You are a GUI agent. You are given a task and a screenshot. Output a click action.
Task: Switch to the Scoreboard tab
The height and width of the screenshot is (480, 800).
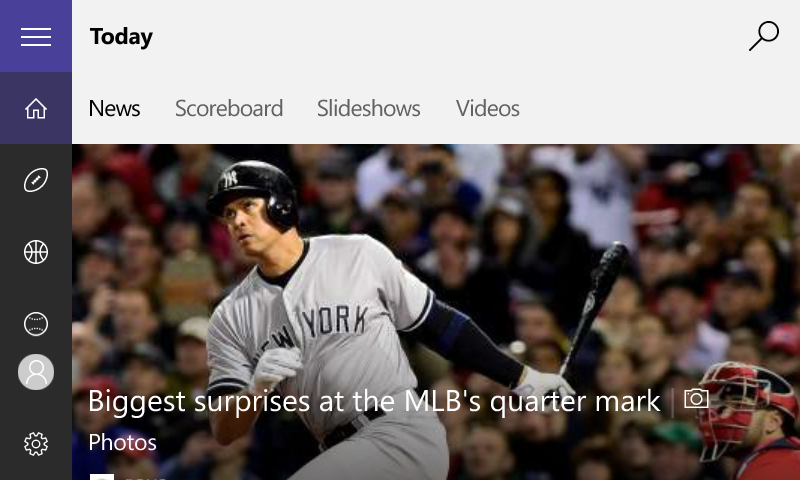229,108
